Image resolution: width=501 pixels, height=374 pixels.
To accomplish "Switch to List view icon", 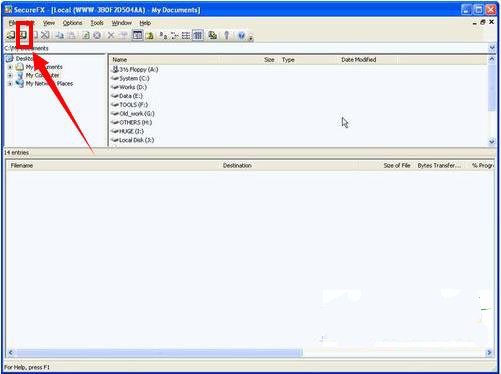I will click(x=186, y=35).
